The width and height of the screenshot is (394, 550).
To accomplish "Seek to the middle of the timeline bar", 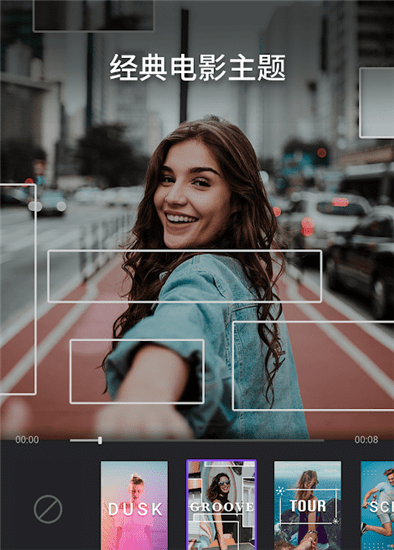I will (196, 440).
